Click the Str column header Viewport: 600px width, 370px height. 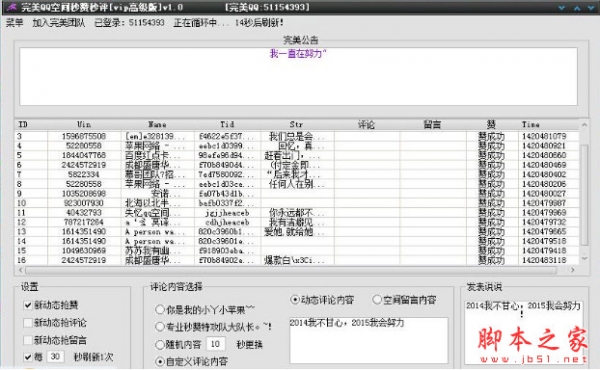pyautogui.click(x=297, y=124)
